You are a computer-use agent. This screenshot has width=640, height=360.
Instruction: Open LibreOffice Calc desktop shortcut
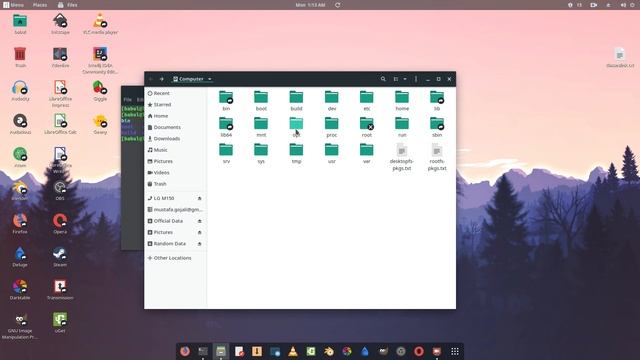pyautogui.click(x=60, y=124)
